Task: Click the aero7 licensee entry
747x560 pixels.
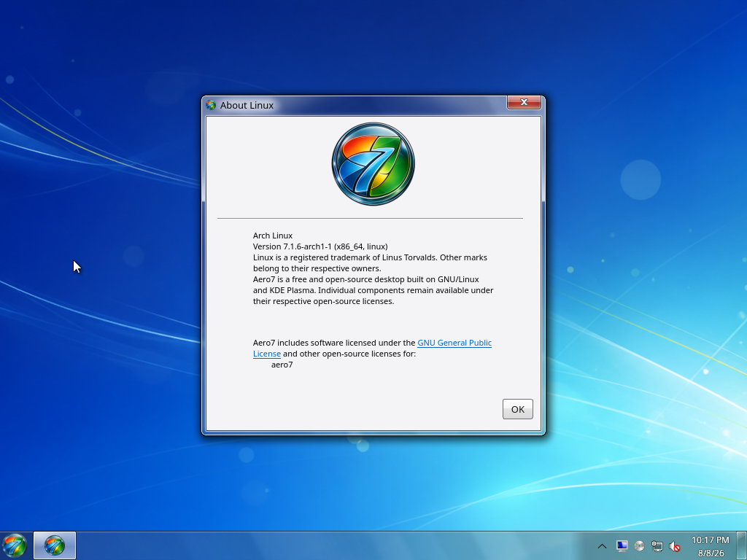Action: (x=282, y=365)
